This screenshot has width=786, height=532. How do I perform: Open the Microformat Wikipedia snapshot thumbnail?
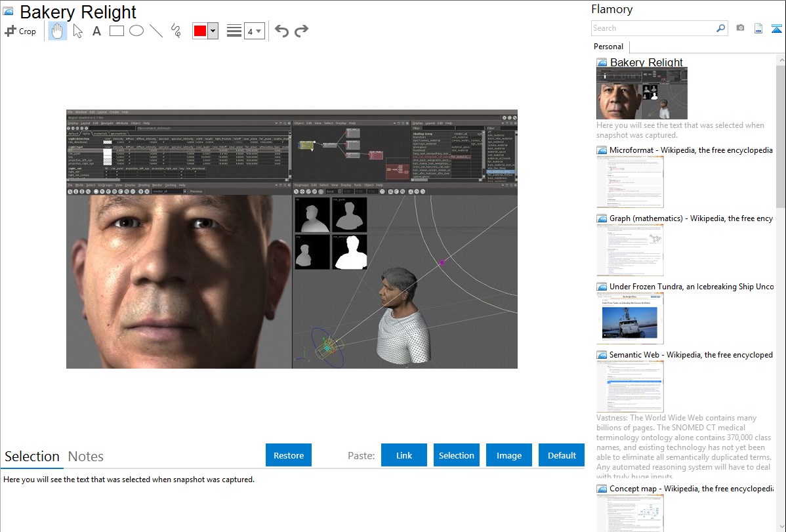(x=630, y=182)
